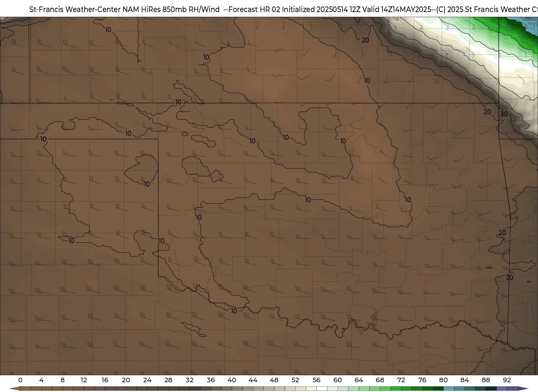
Task: Click the colorbar tick label '72'
Action: [x=401, y=380]
